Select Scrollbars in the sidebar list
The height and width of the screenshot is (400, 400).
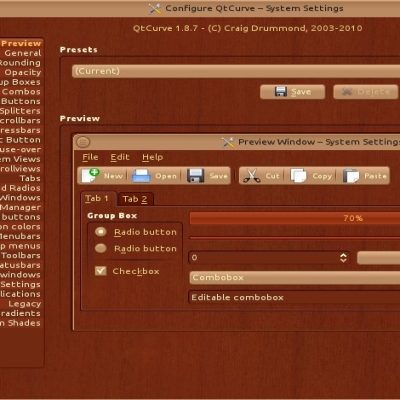point(20,121)
